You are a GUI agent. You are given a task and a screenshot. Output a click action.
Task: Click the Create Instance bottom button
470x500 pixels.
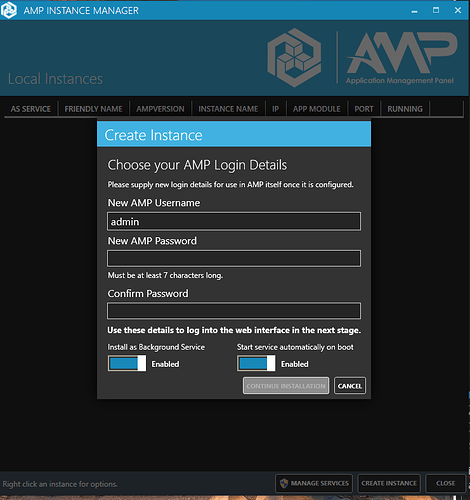[x=389, y=483]
